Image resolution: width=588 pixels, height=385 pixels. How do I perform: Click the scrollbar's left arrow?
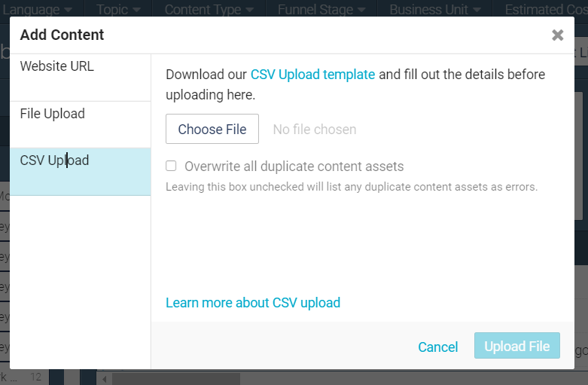[104, 378]
